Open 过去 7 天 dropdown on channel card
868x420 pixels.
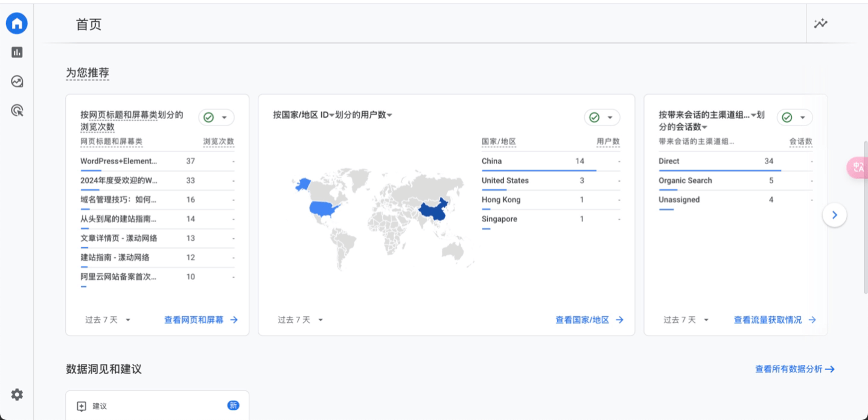click(x=686, y=320)
